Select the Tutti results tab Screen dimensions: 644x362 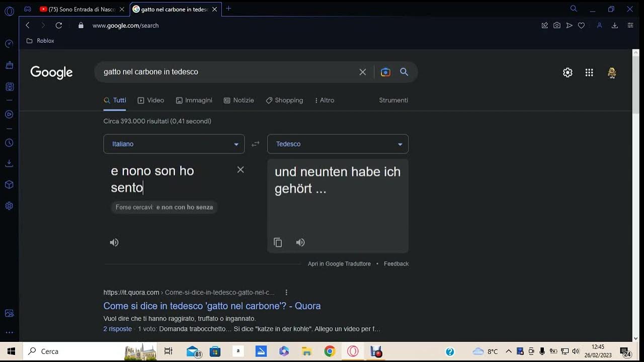(115, 100)
